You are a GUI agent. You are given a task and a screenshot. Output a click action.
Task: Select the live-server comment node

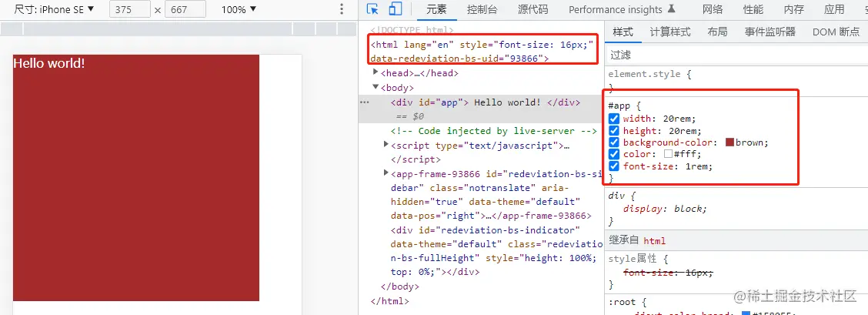pyautogui.click(x=494, y=131)
